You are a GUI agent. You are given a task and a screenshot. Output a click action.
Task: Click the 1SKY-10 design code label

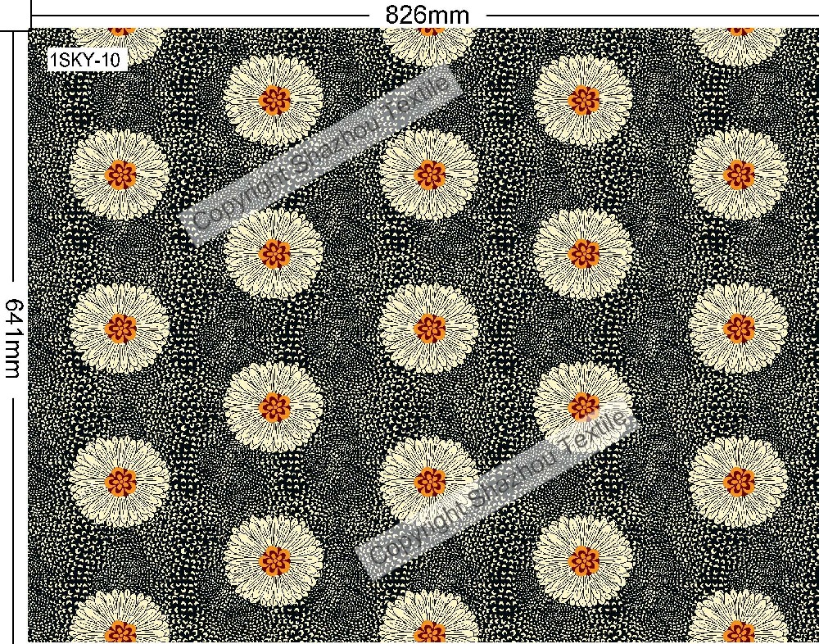pos(87,61)
